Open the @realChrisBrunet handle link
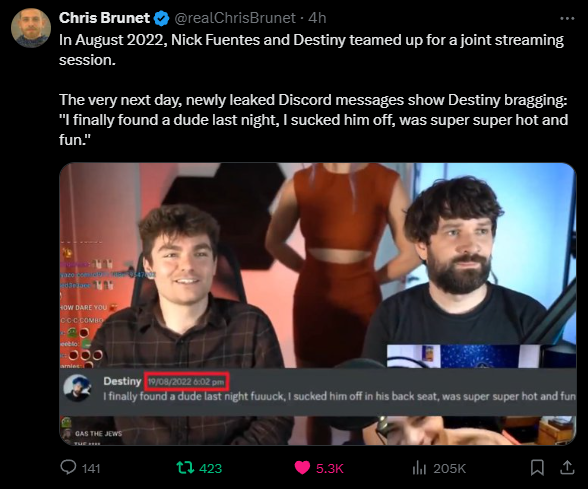The width and height of the screenshot is (588, 489). pyautogui.click(x=235, y=18)
